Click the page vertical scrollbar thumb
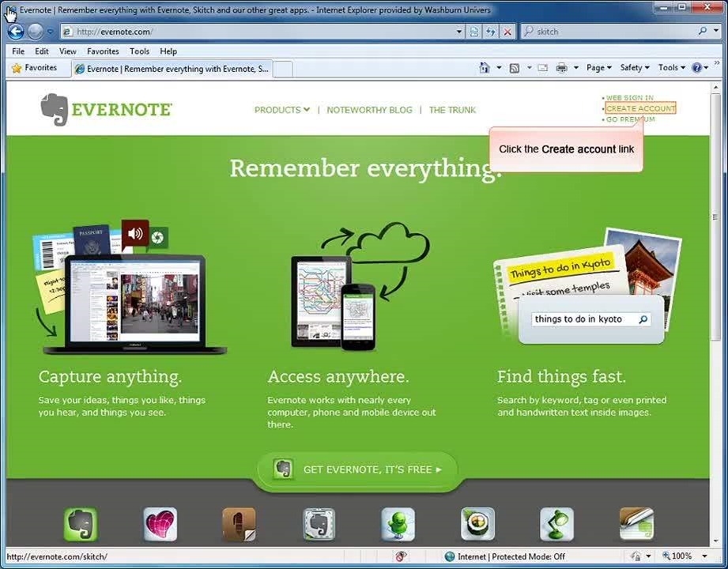This screenshot has height=569, width=728. (715, 217)
